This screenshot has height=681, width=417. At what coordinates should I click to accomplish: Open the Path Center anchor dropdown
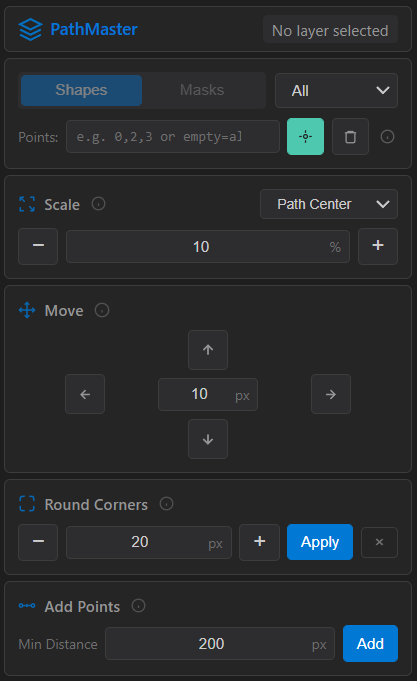point(329,204)
